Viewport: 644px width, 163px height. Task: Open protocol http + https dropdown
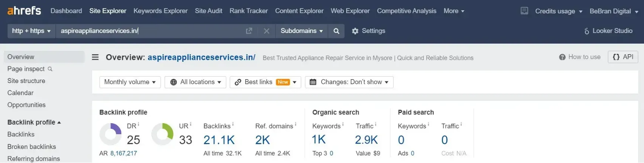[x=31, y=31]
